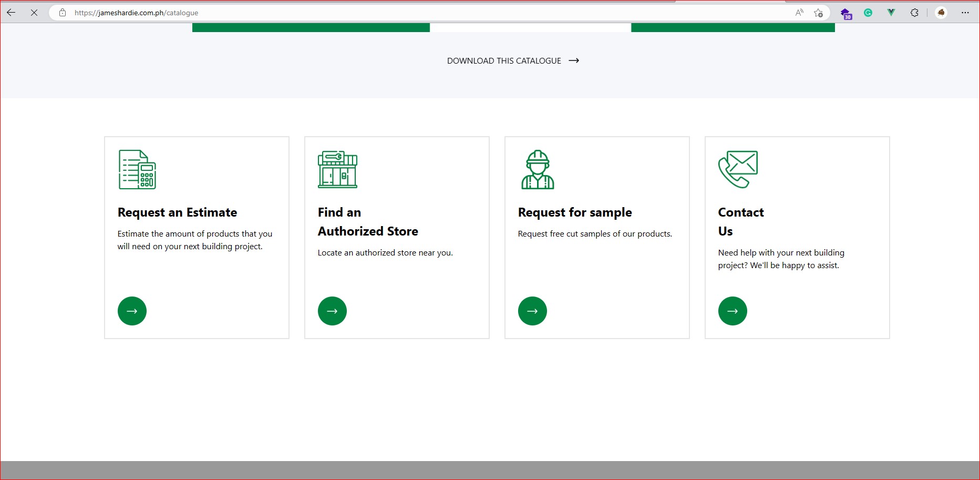Click the Contact Us envelope and phone icon

[738, 169]
